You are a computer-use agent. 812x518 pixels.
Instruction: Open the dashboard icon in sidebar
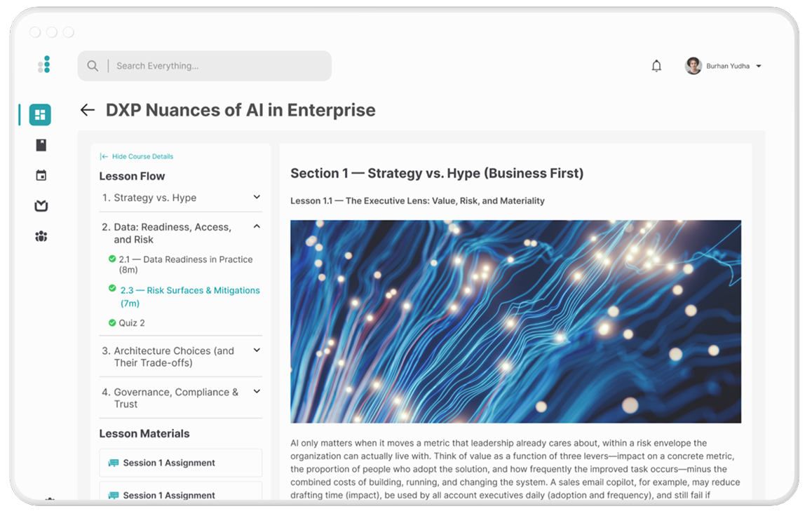coord(40,114)
